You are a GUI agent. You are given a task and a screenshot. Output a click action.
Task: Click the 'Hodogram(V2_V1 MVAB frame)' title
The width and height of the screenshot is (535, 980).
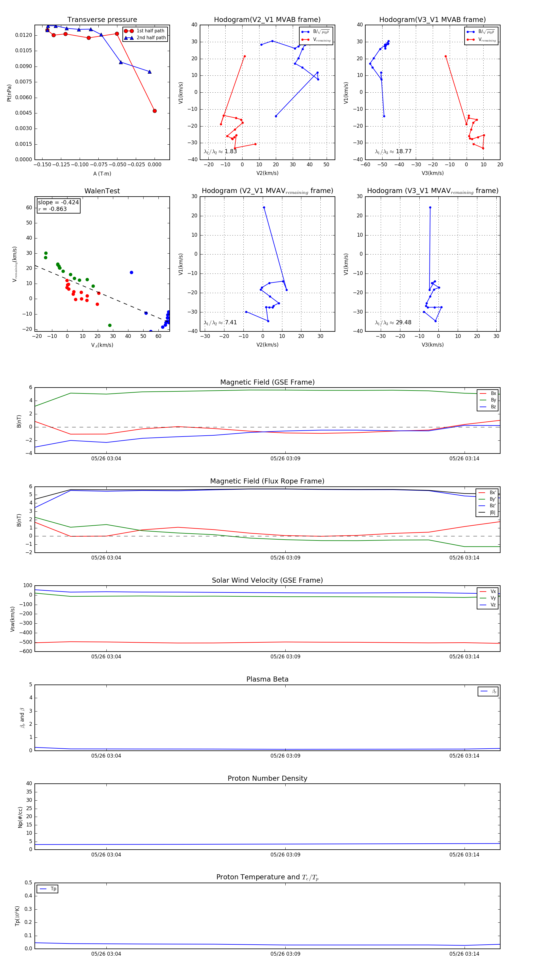tap(267, 20)
